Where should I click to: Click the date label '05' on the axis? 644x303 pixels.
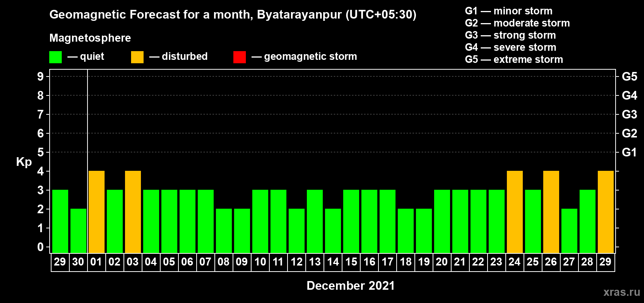[169, 262]
